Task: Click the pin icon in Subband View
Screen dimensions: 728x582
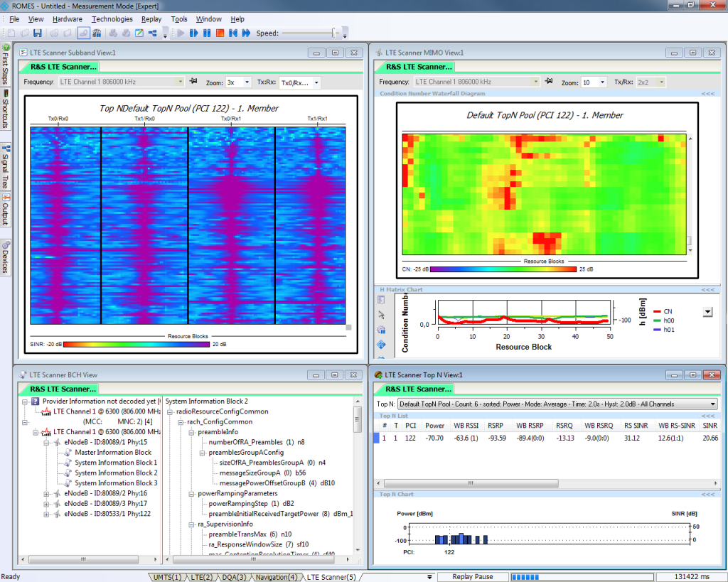Action: [193, 82]
